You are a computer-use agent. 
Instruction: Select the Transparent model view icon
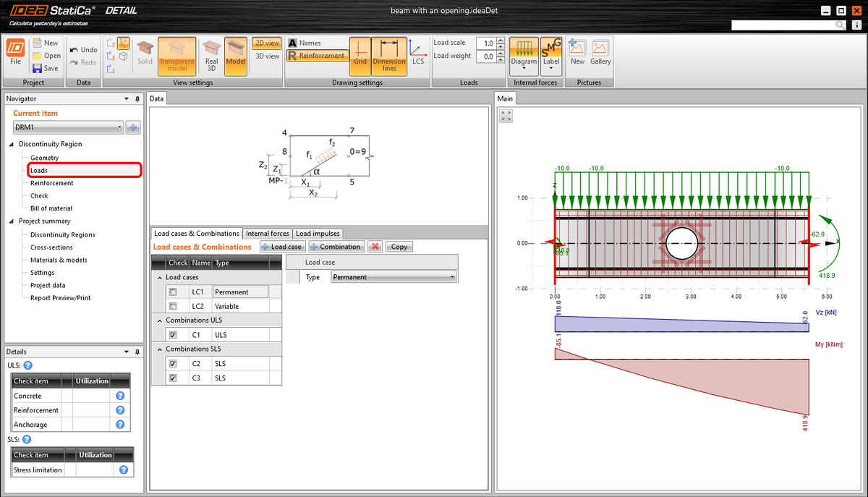[x=178, y=55]
